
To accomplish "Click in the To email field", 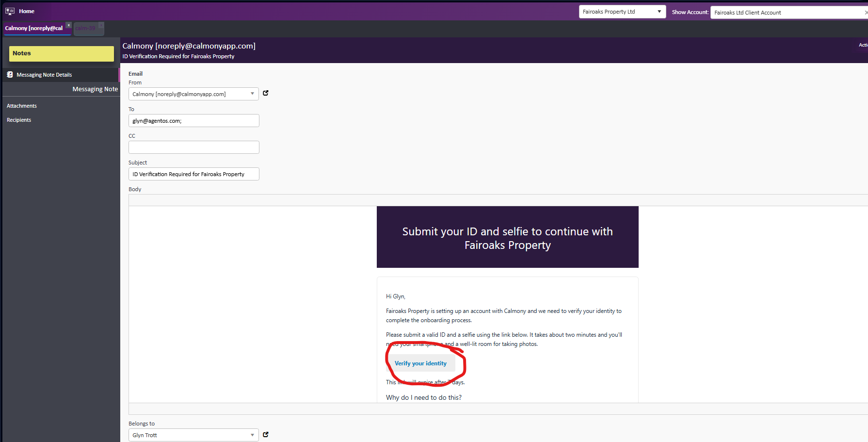I will [x=193, y=121].
